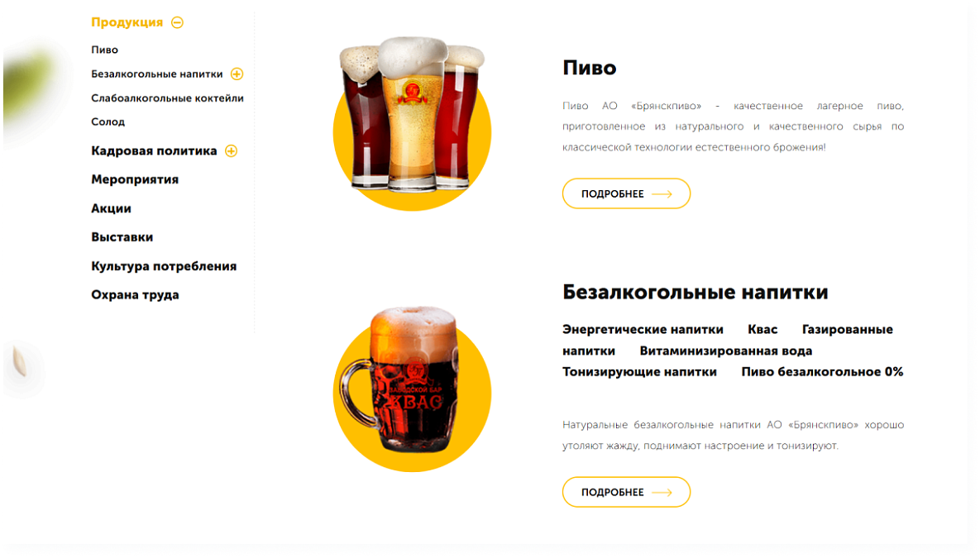Click ПОДРОБНЕЕ button under Безалкогольные напитки
The image size is (980, 558).
(626, 493)
